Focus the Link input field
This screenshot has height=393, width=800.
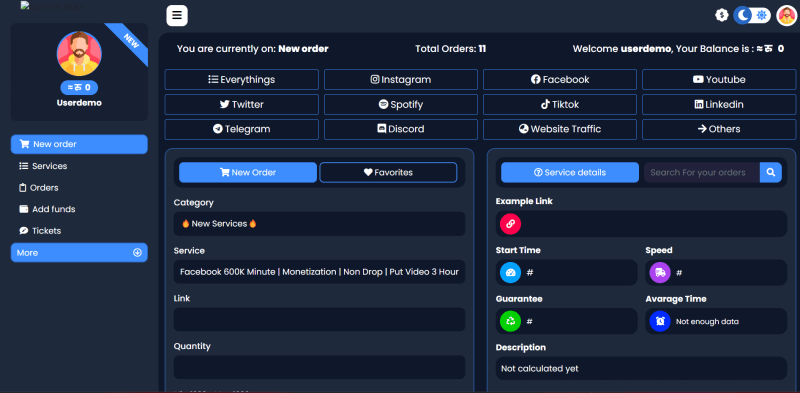(319, 320)
